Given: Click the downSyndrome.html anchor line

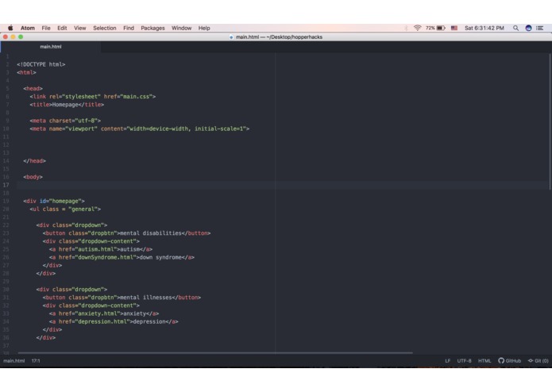Looking at the screenshot, I should point(122,257).
